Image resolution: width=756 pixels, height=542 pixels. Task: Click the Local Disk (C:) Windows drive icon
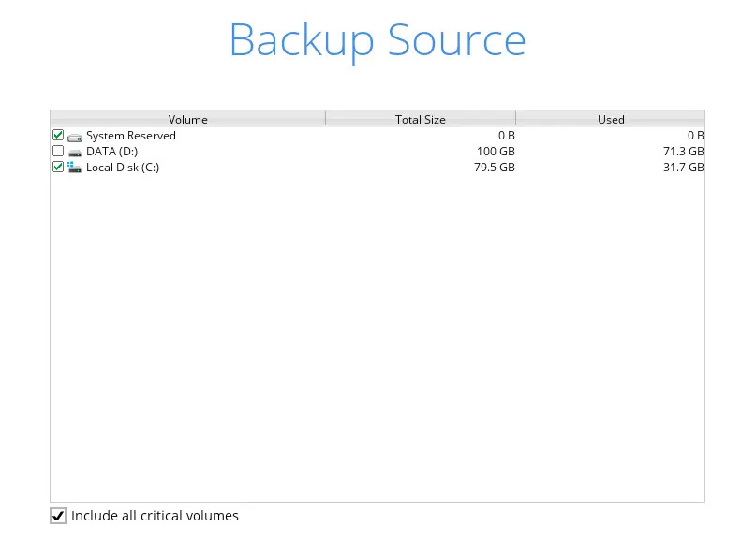(75, 168)
